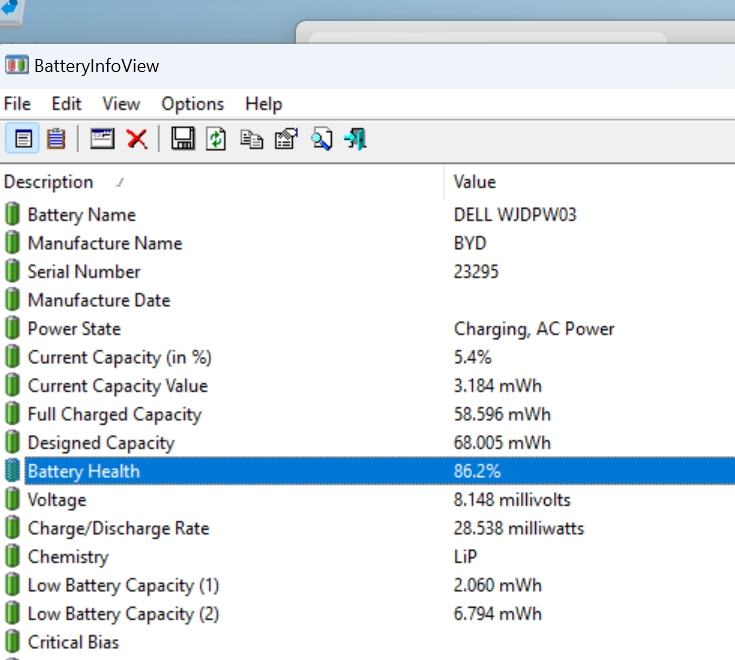
Task: Select the Full Charged Capacity row
Action: coord(368,414)
